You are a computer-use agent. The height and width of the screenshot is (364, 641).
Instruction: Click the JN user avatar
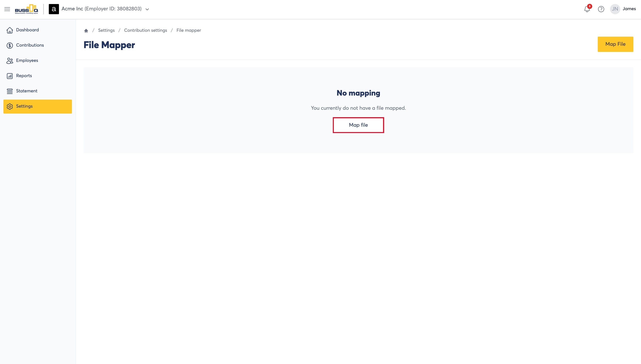click(x=615, y=9)
